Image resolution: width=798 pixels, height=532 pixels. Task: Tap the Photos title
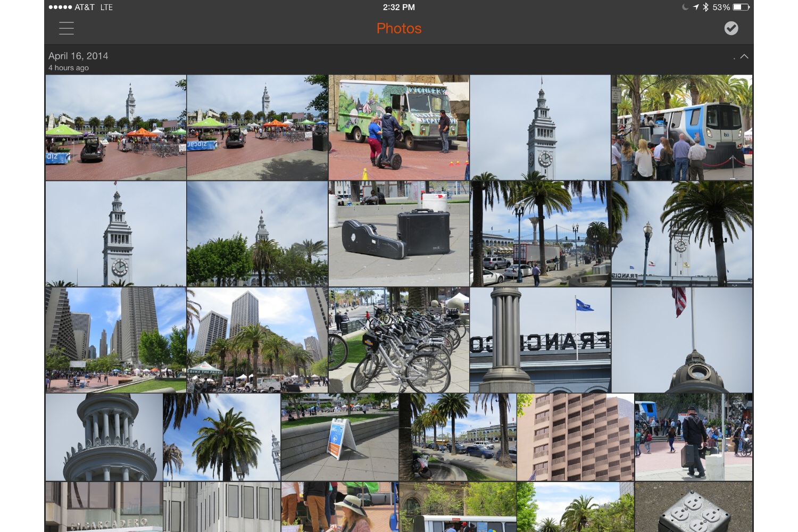point(399,28)
